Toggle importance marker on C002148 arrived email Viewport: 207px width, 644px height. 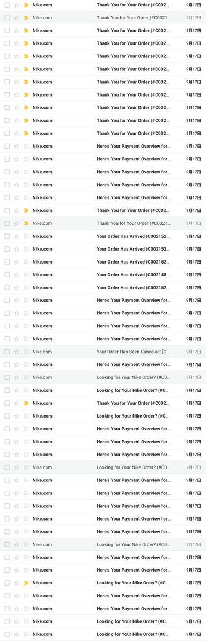pyautogui.click(x=26, y=275)
